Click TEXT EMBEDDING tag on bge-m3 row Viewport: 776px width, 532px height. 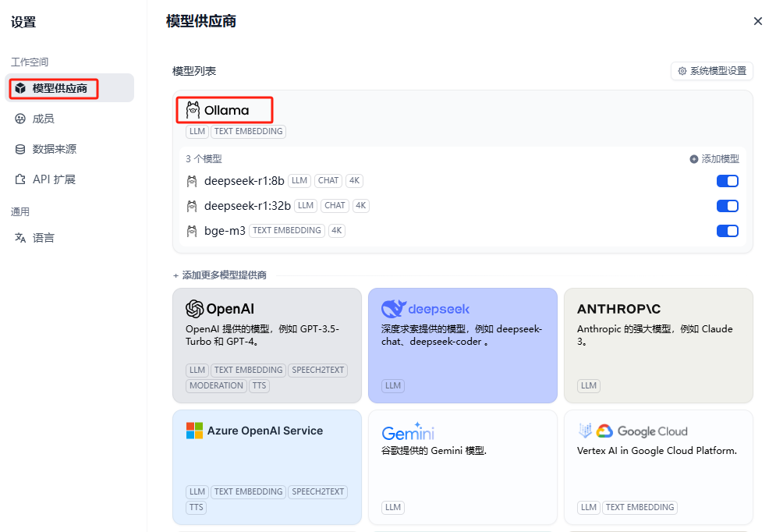point(286,231)
